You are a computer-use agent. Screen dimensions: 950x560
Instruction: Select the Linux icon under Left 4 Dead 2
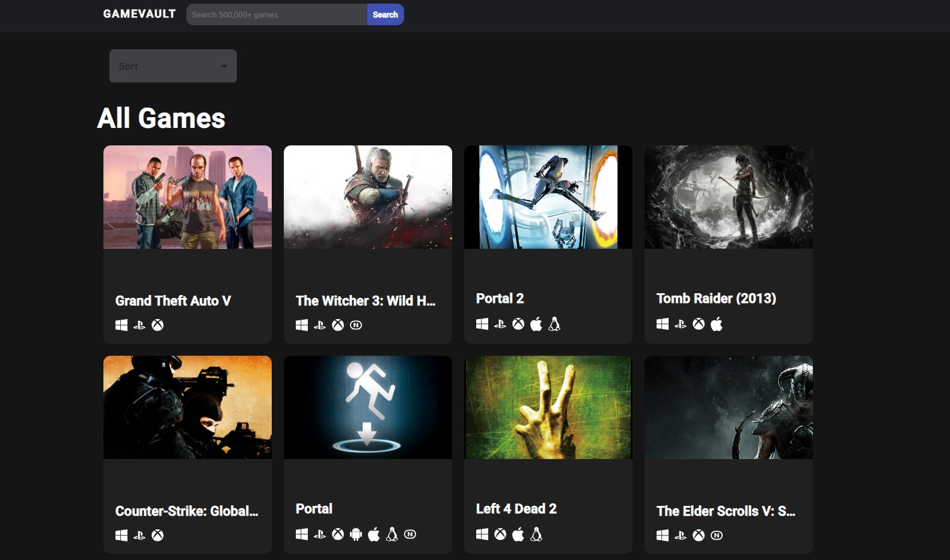click(x=536, y=534)
